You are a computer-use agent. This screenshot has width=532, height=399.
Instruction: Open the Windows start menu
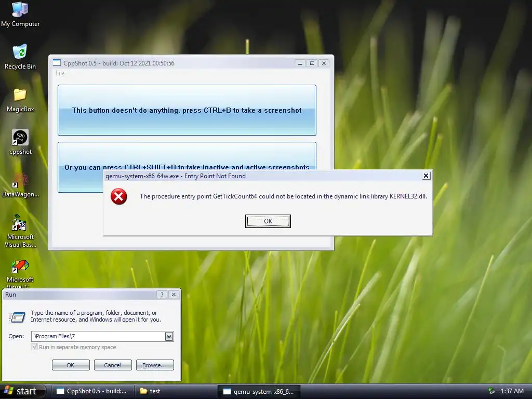pos(22,391)
